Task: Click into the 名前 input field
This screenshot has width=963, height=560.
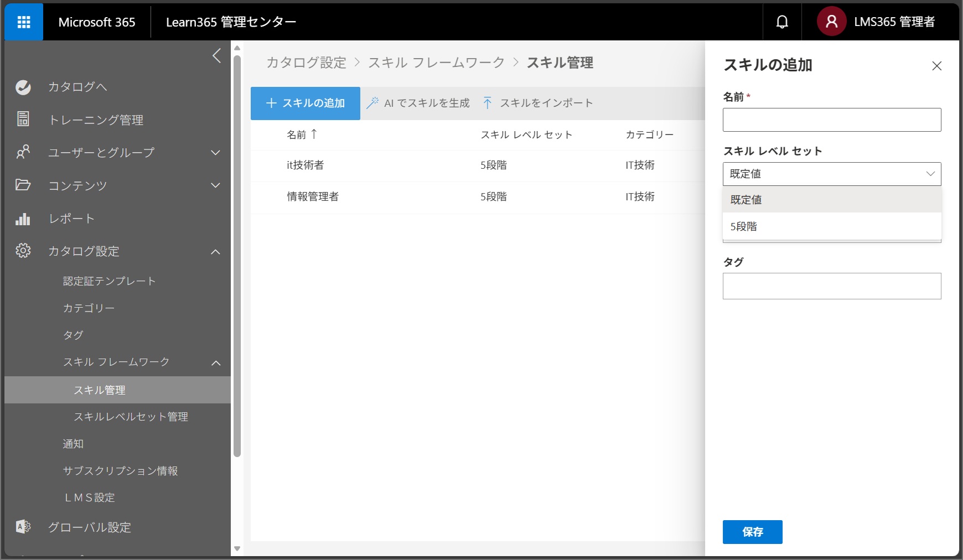Action: click(x=832, y=120)
